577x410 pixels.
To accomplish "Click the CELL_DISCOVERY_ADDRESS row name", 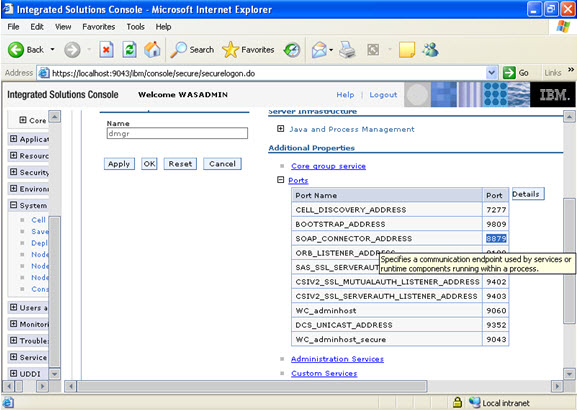I will coord(351,210).
